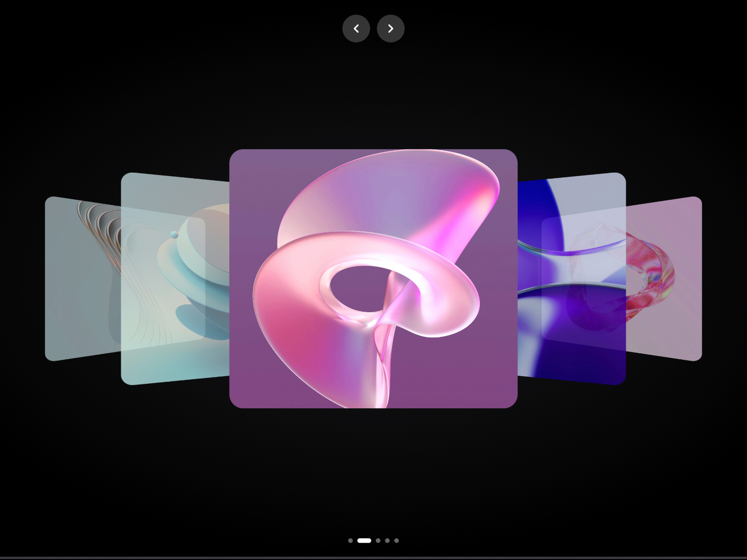
Task: Select the third pagination dot
Action: coord(378,540)
